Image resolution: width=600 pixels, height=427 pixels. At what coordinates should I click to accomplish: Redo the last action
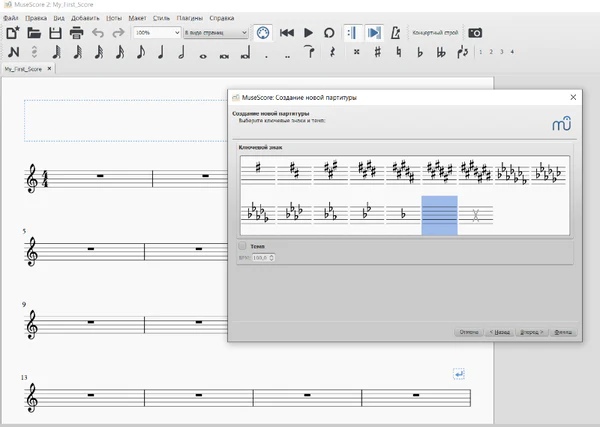(118, 33)
